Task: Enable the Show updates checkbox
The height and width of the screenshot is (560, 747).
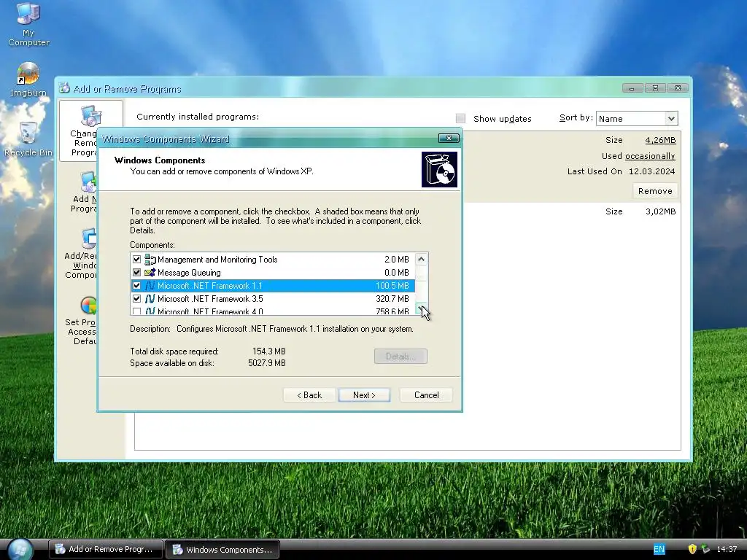Action: pyautogui.click(x=460, y=119)
